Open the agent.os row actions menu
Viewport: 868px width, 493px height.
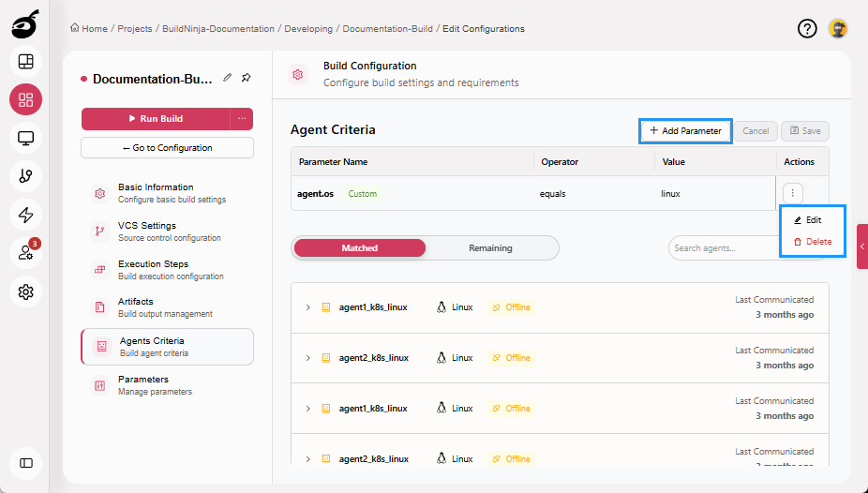793,193
